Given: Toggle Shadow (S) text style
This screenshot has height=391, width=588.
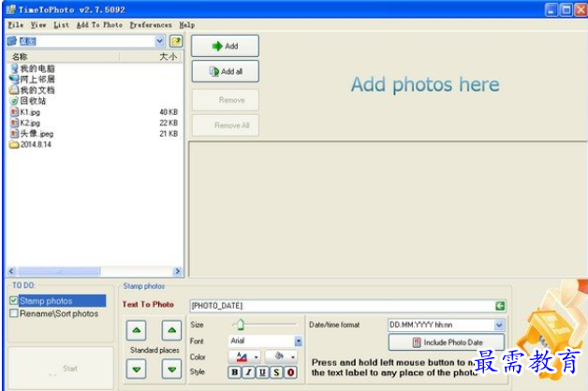Looking at the screenshot, I should pyautogui.click(x=276, y=372).
